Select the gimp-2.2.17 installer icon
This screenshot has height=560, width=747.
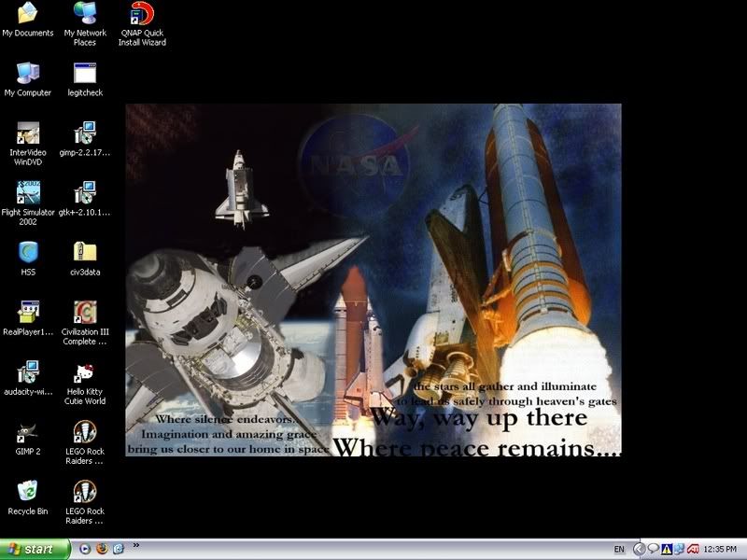[x=85, y=138]
